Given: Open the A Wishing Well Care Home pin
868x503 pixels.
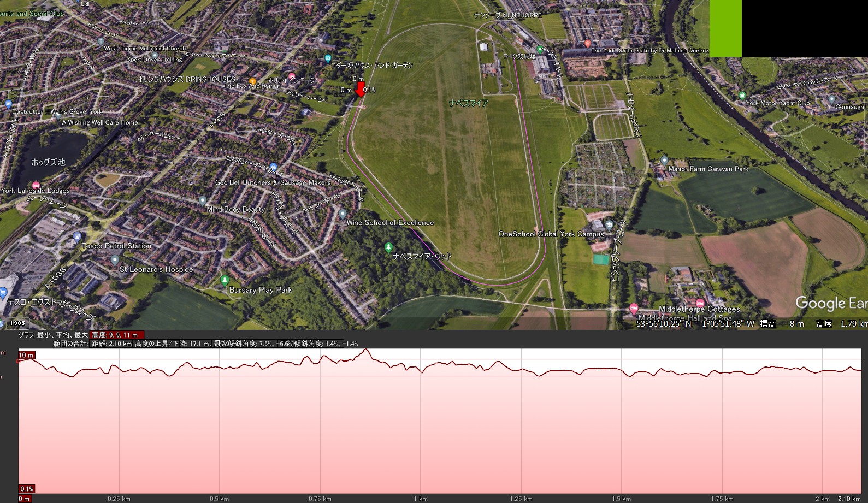Looking at the screenshot, I should pyautogui.click(x=58, y=116).
